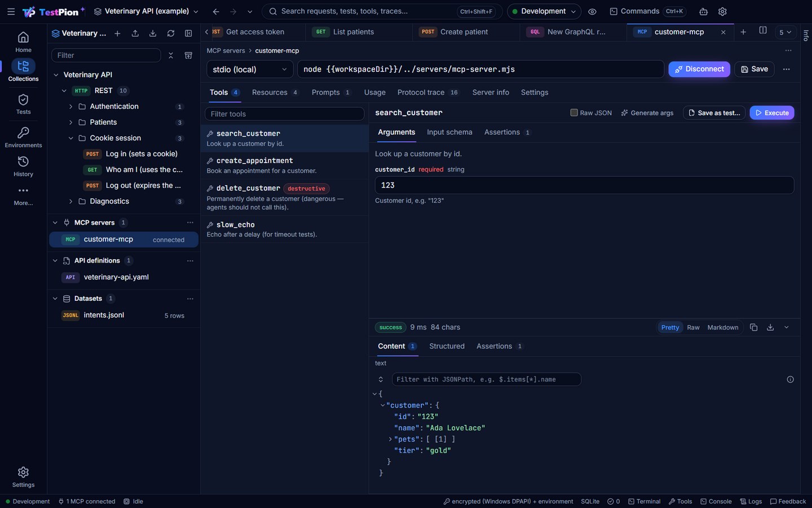
Task: Click the response info icon
Action: coord(790,379)
